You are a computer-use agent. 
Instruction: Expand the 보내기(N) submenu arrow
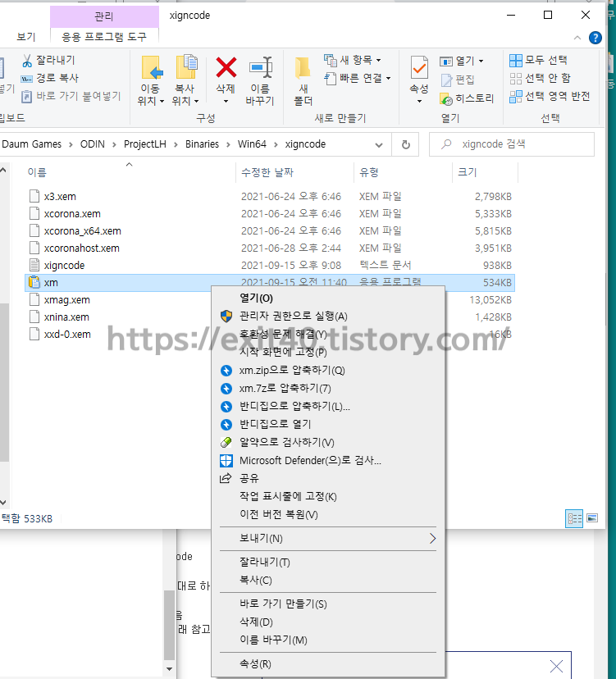[432, 538]
